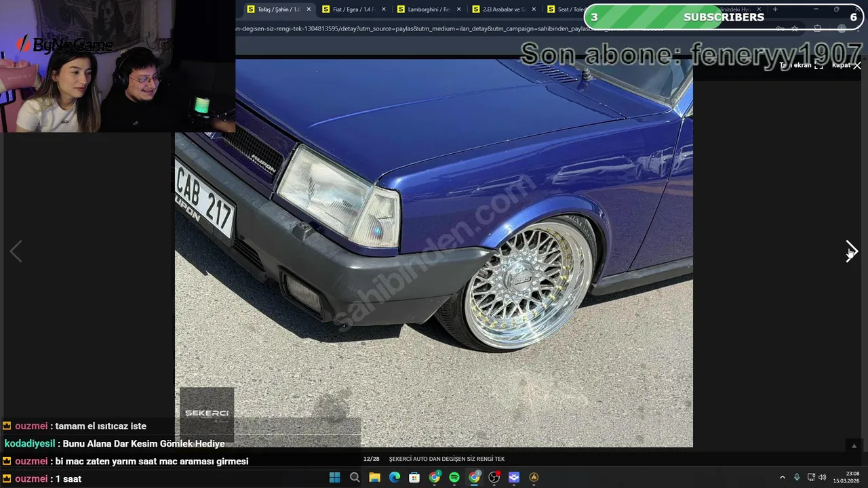The height and width of the screenshot is (488, 868).
Task: Close the Tofaş / Şahin tab
Action: tap(309, 9)
